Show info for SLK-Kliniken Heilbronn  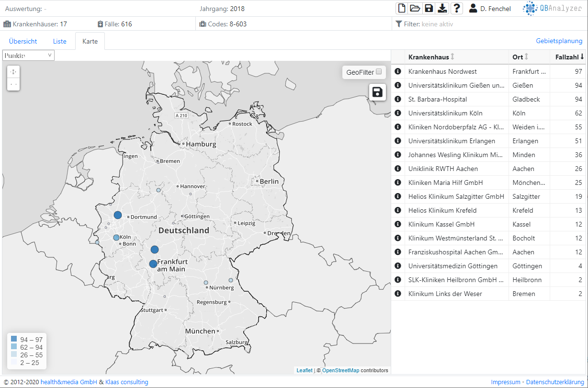click(397, 280)
